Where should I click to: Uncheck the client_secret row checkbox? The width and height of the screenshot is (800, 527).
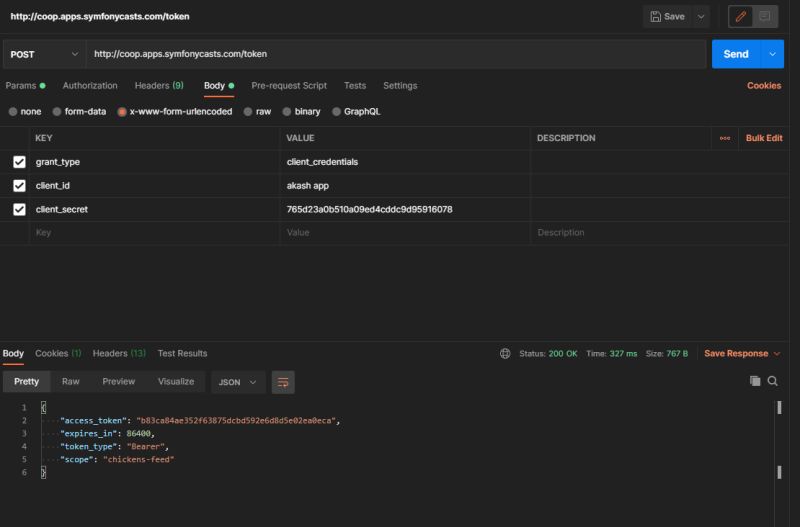(x=19, y=210)
